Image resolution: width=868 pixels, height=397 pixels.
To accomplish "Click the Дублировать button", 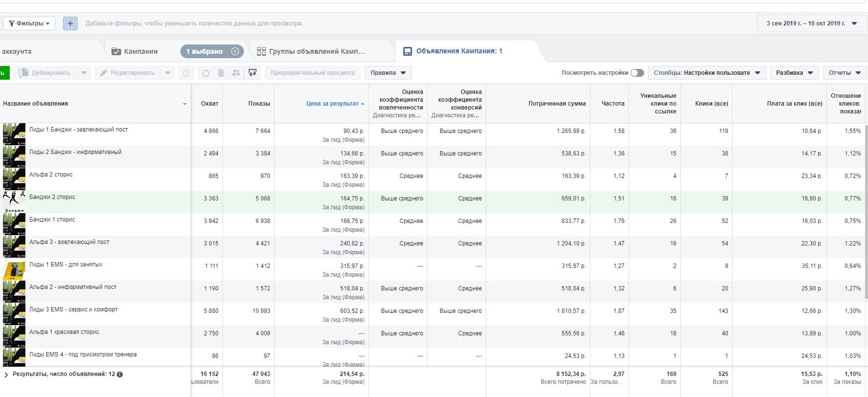I will [x=45, y=73].
